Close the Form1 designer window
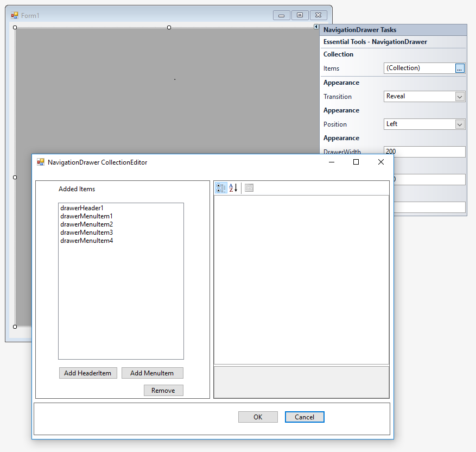The height and width of the screenshot is (452, 476). (318, 15)
